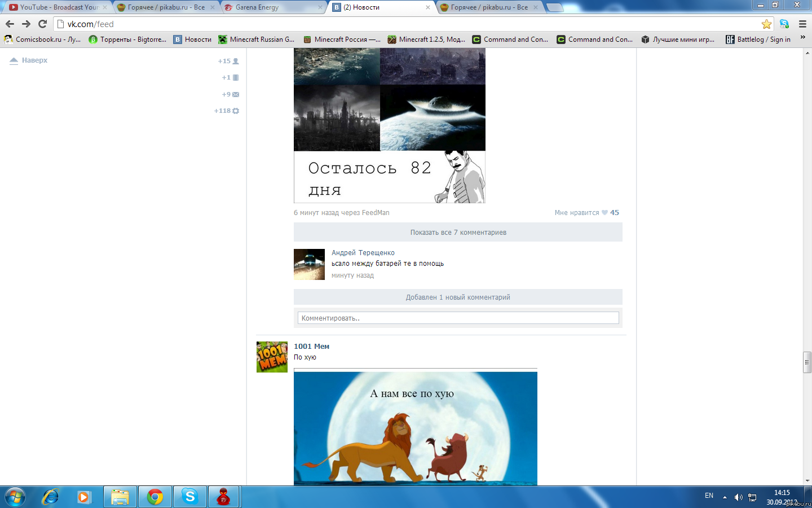Click the Комментировать comment input field
Viewport: 812px width, 508px height.
coord(458,318)
